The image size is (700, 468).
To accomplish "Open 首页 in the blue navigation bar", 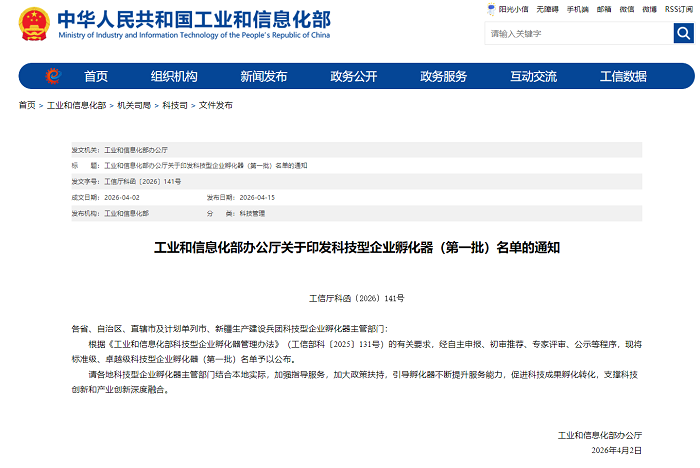I will click(x=96, y=76).
